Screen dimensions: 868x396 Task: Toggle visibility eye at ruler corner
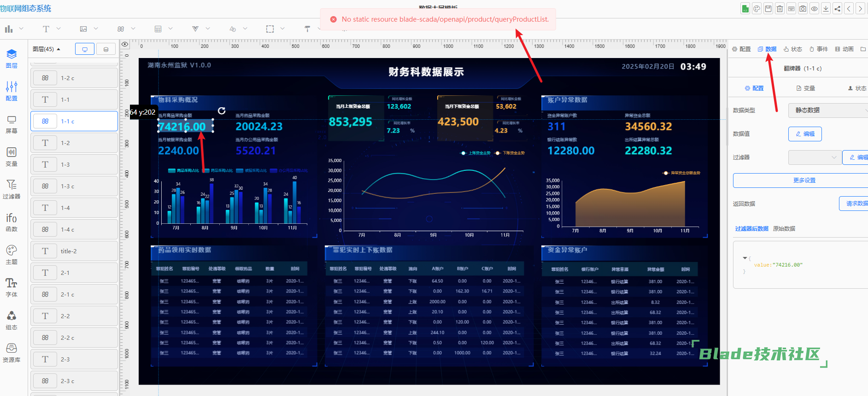tap(125, 45)
